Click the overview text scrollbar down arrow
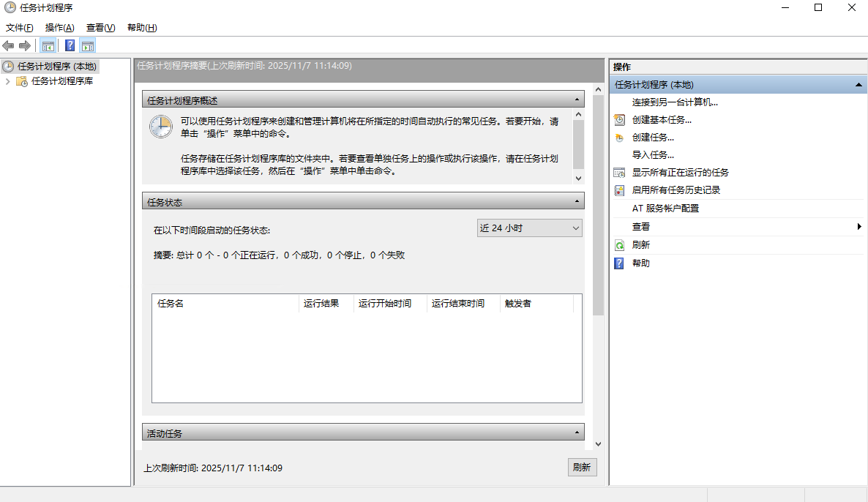This screenshot has height=502, width=868. 578,179
